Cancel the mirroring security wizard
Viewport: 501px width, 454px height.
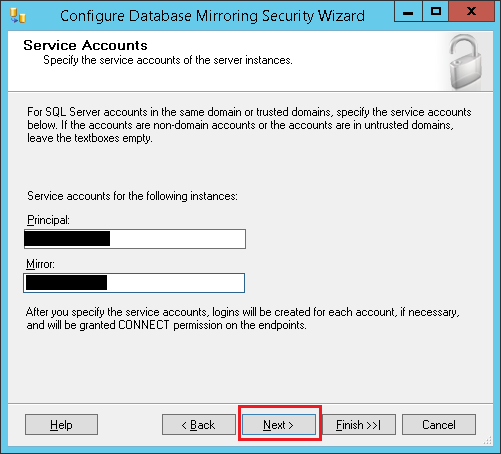click(x=439, y=425)
